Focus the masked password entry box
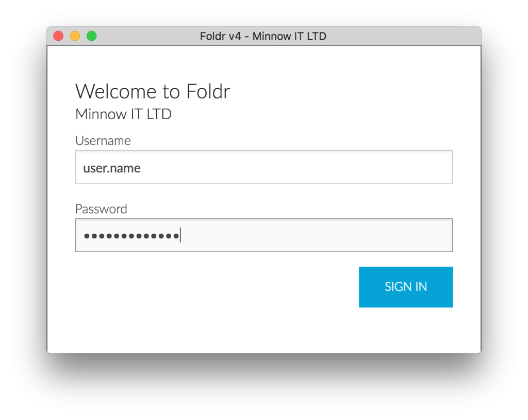528x420 pixels. [x=264, y=235]
